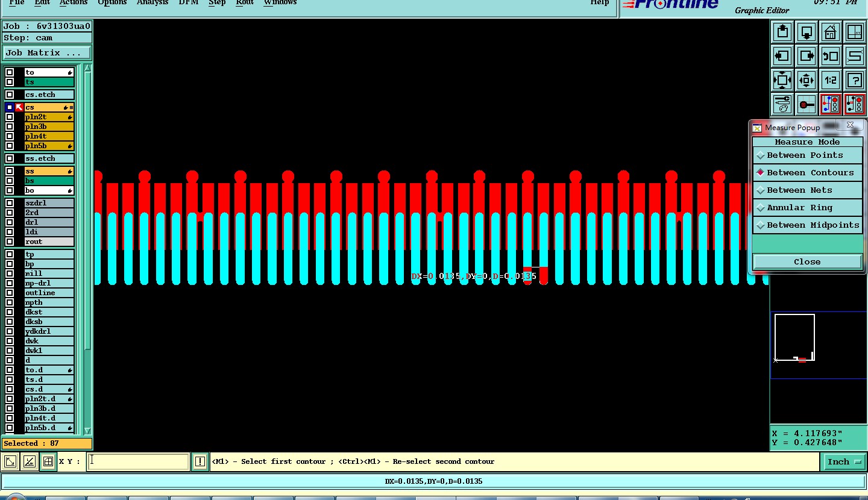Click the layer list scrollbar up arrow
The width and height of the screenshot is (868, 500).
tap(87, 69)
